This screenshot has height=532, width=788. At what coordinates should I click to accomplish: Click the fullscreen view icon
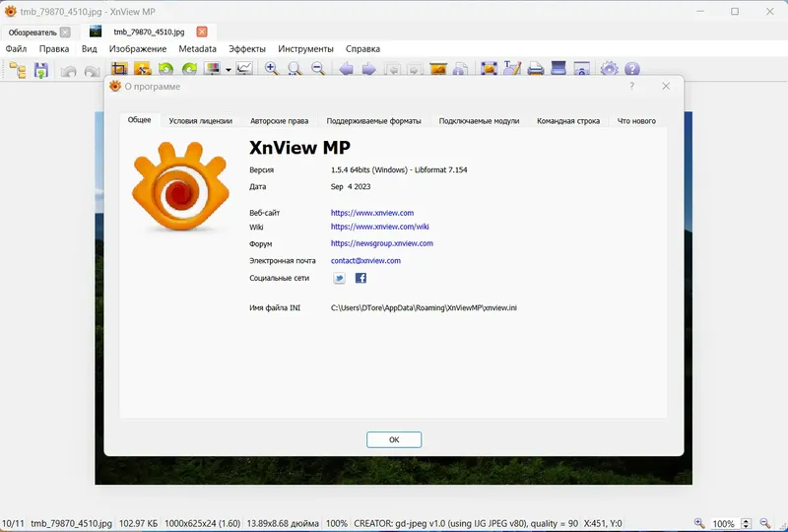tap(489, 69)
